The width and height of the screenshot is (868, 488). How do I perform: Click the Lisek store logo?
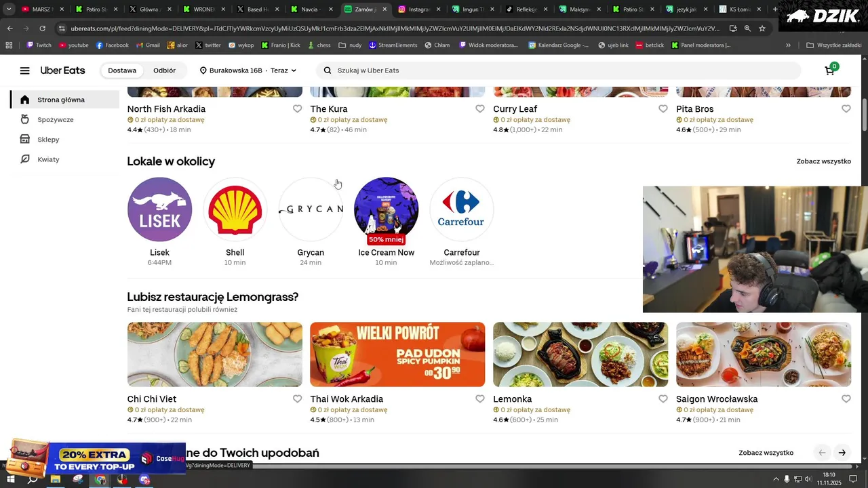coord(159,209)
